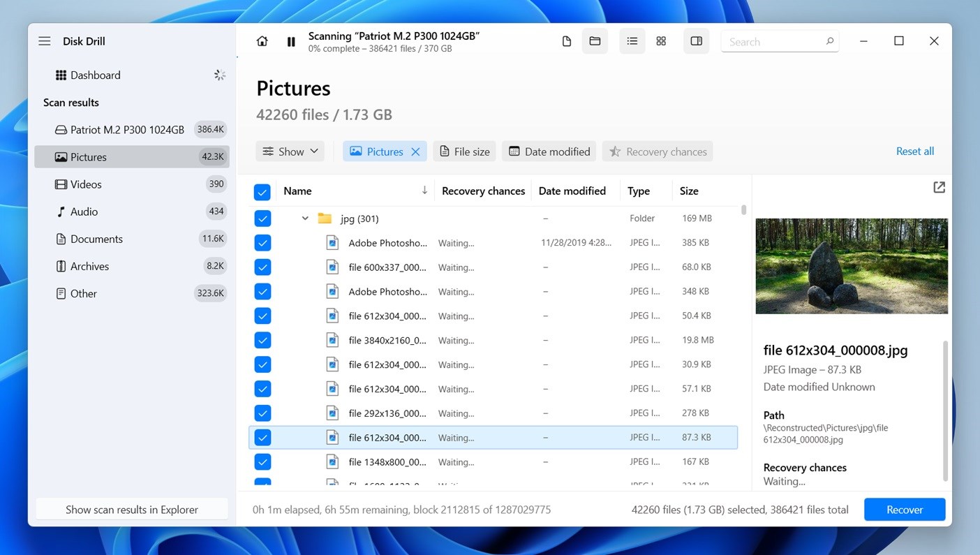Screen dimensions: 980x555
Task: Uncheck the 30.9 KB file checkbox
Action: (262, 364)
